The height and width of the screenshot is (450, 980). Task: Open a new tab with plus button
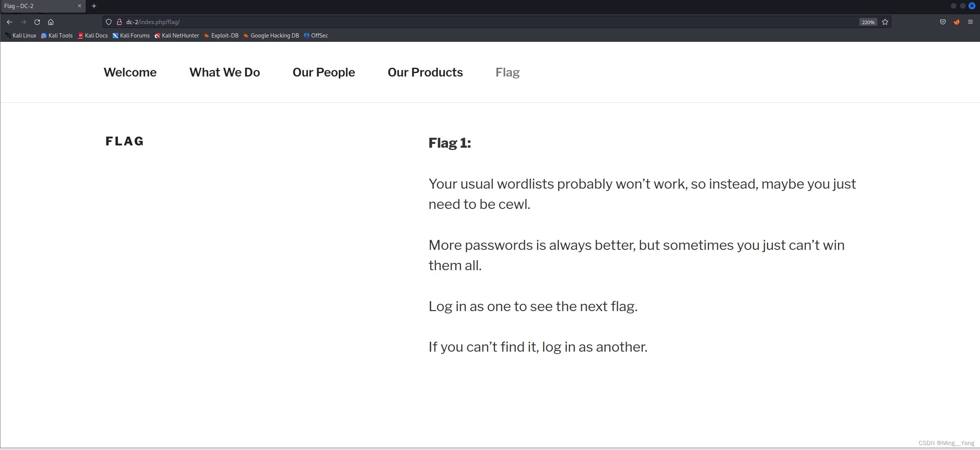[94, 6]
